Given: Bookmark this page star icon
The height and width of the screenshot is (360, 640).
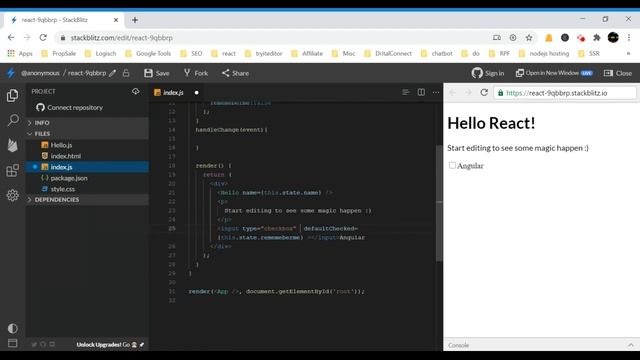Looking at the screenshot, I should [529, 38].
